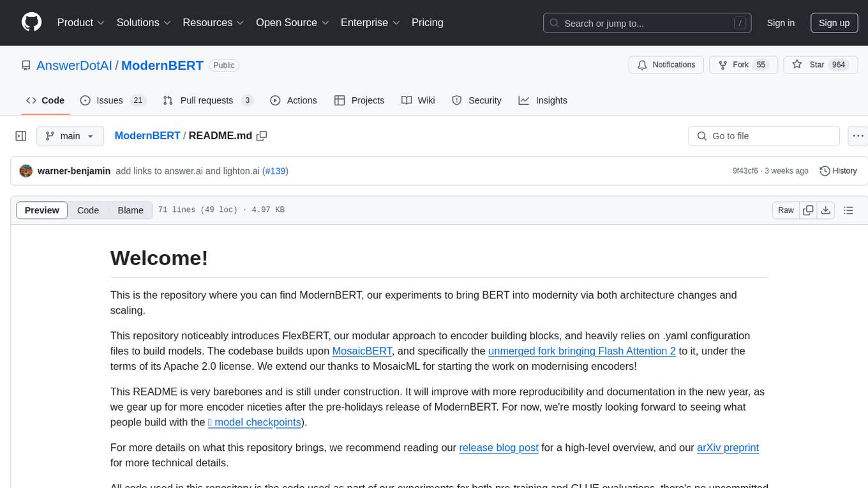Expand the Enterprise menu
Image resolution: width=868 pixels, height=488 pixels.
pyautogui.click(x=370, y=22)
